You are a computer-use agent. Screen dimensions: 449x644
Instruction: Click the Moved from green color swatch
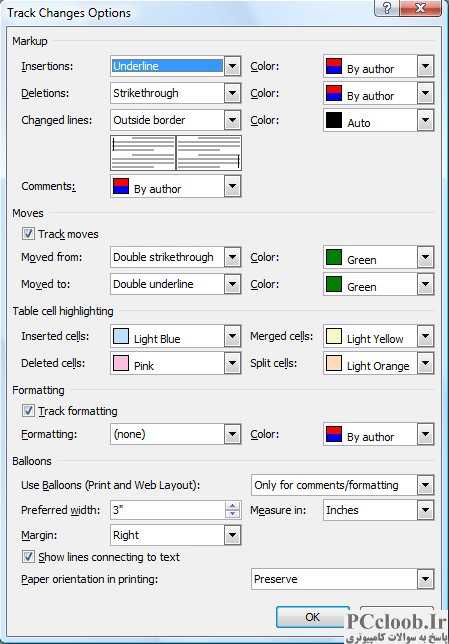click(x=334, y=257)
